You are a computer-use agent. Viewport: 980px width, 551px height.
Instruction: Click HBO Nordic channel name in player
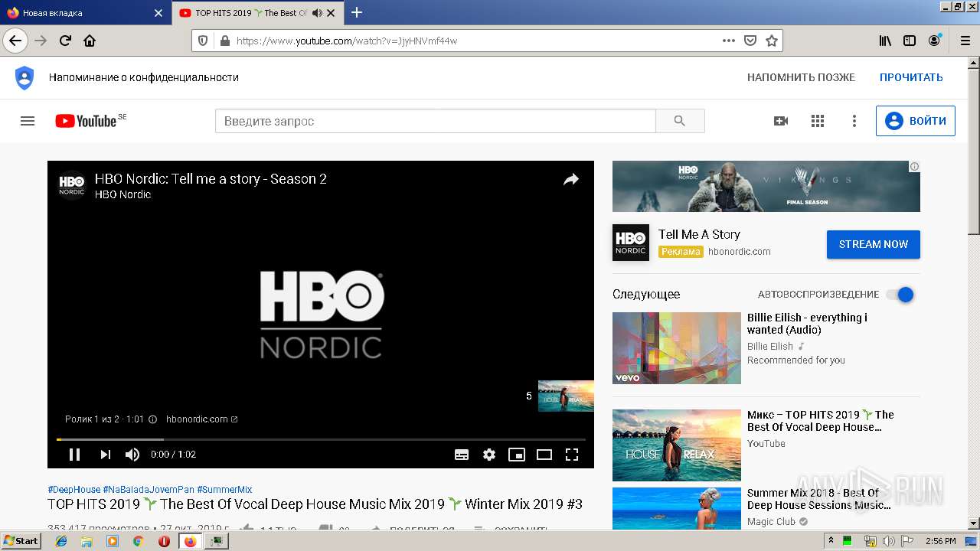click(123, 194)
